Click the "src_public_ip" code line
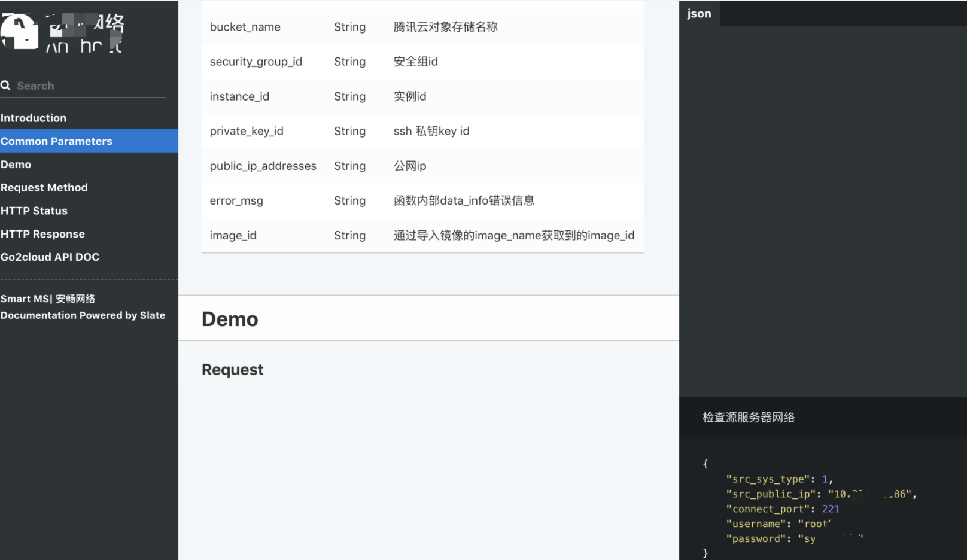This screenshot has height=560, width=967. [x=821, y=494]
